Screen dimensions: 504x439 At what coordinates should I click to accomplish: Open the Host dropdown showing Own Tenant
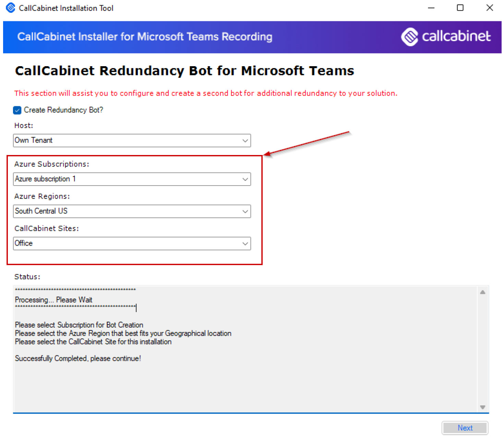(x=132, y=141)
